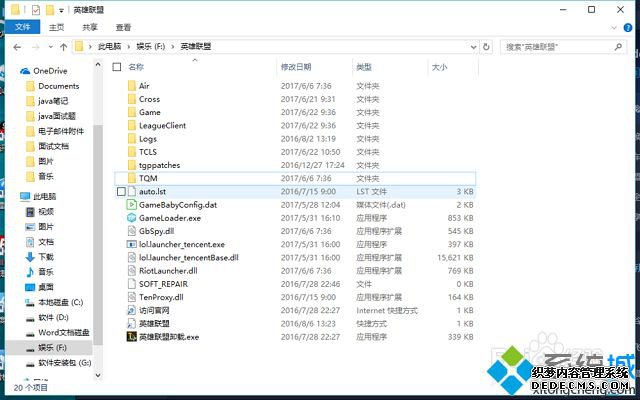The height and width of the screenshot is (400, 640).
Task: Select the GbSpy.dll file icon
Action: pos(131,231)
